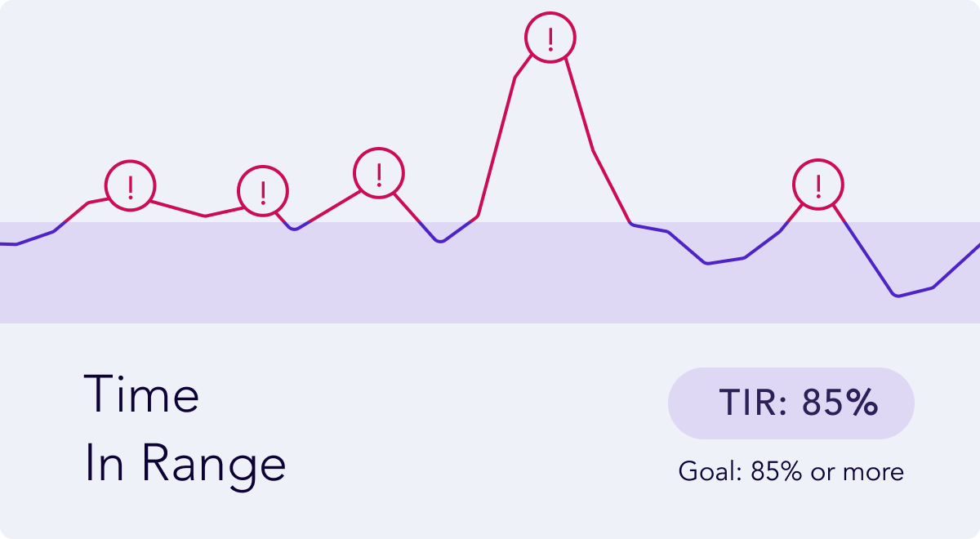The width and height of the screenshot is (980, 539).
Task: Select the second alert marker from left
Action: [x=263, y=191]
